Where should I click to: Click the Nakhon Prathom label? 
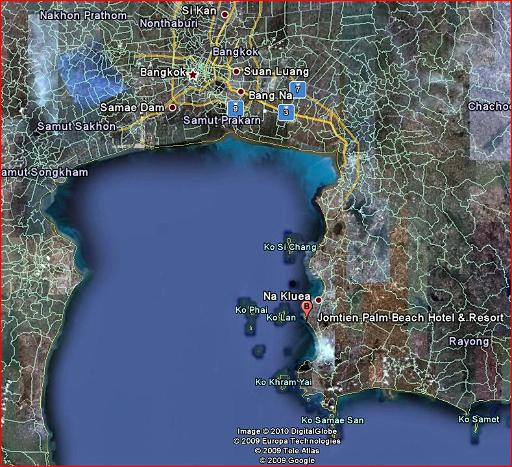pyautogui.click(x=83, y=15)
